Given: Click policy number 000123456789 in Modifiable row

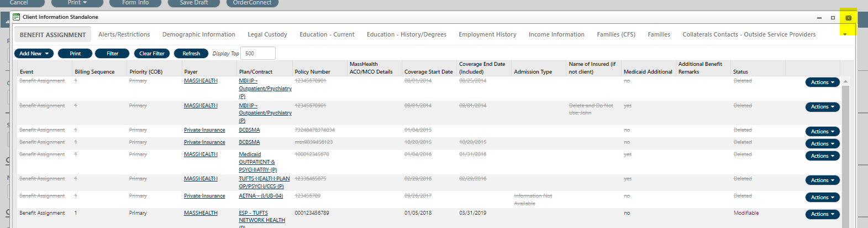Looking at the screenshot, I should [312, 213].
